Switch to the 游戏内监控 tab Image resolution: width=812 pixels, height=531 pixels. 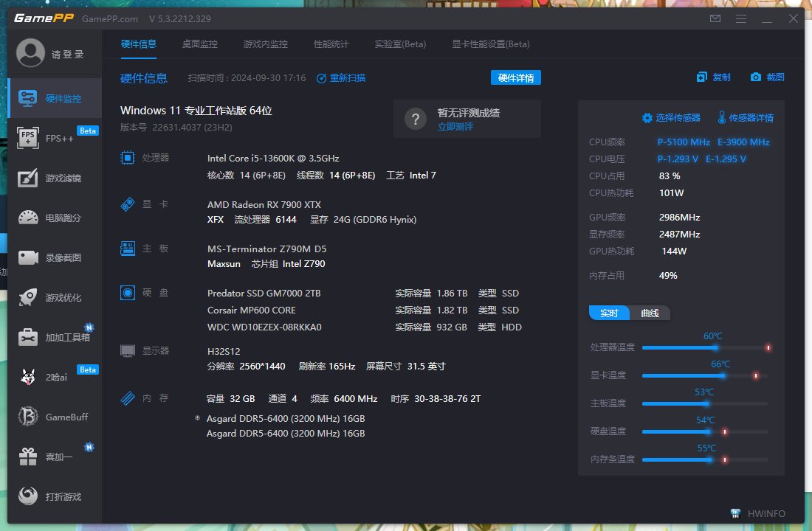pyautogui.click(x=266, y=44)
